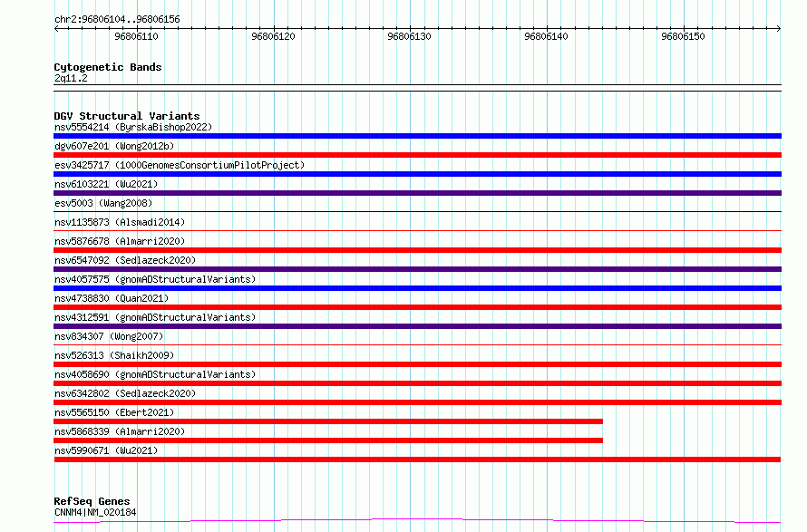Click the nsv5868339 (Almarri2020) label
The image size is (807, 532).
pyautogui.click(x=120, y=431)
